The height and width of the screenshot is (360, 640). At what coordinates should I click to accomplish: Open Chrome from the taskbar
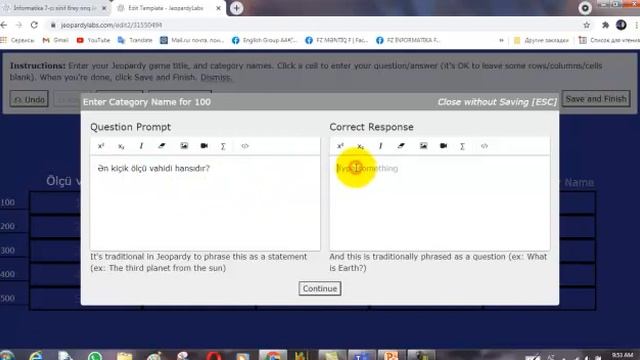click(272, 356)
